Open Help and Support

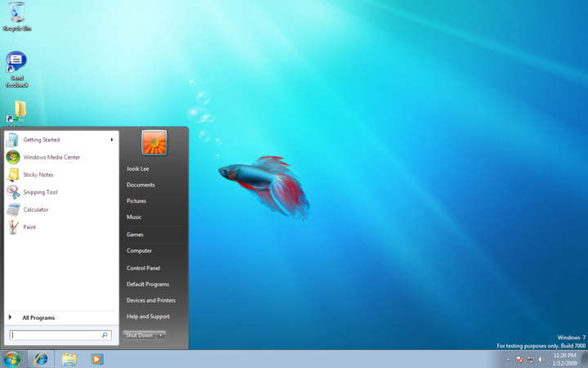point(148,316)
